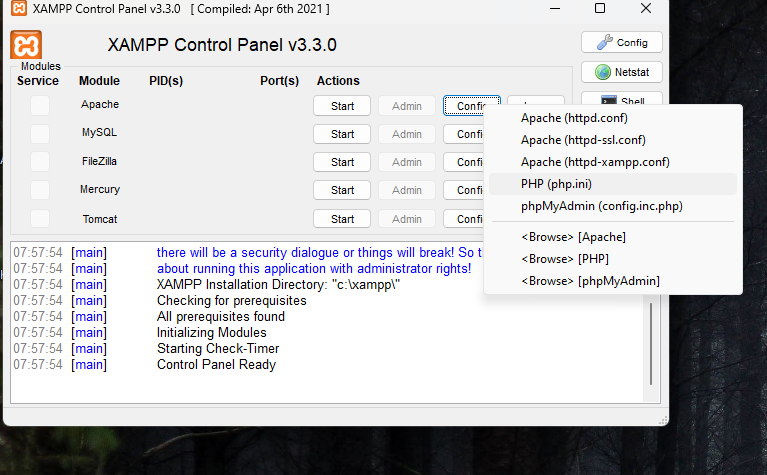Select <Browse> [Apache] menu entry
Image resolution: width=767 pixels, height=475 pixels.
point(612,237)
